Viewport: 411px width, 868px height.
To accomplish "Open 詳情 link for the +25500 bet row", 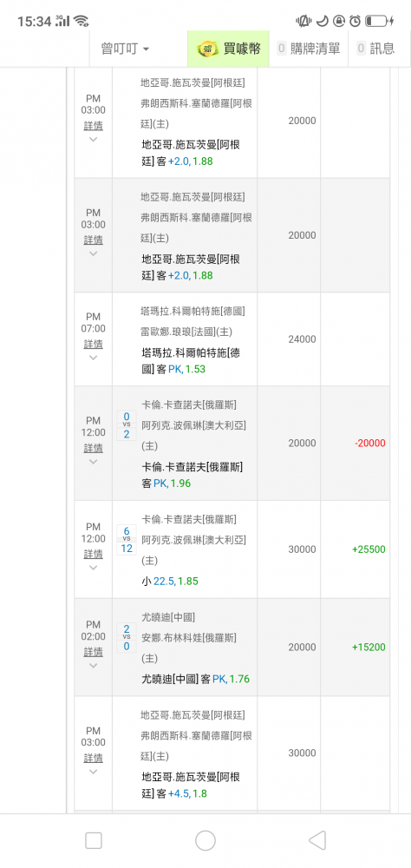I will click(x=93, y=554).
